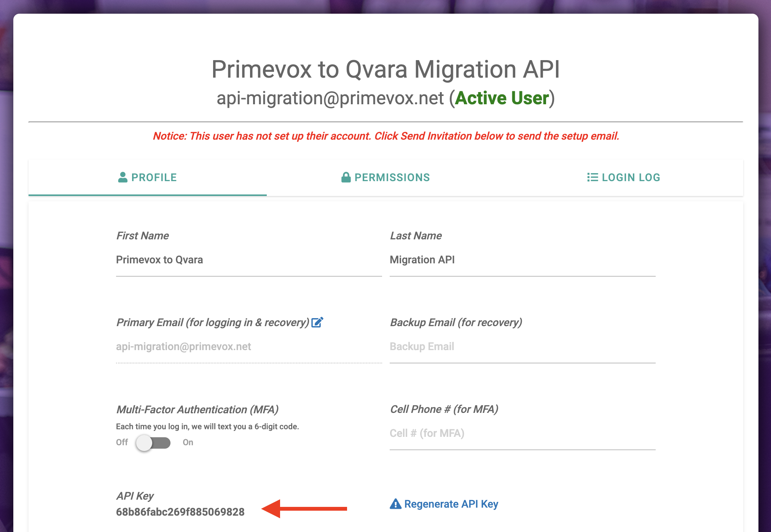The width and height of the screenshot is (771, 532).
Task: Click the Cell Phone # for MFA field
Action: 522,433
